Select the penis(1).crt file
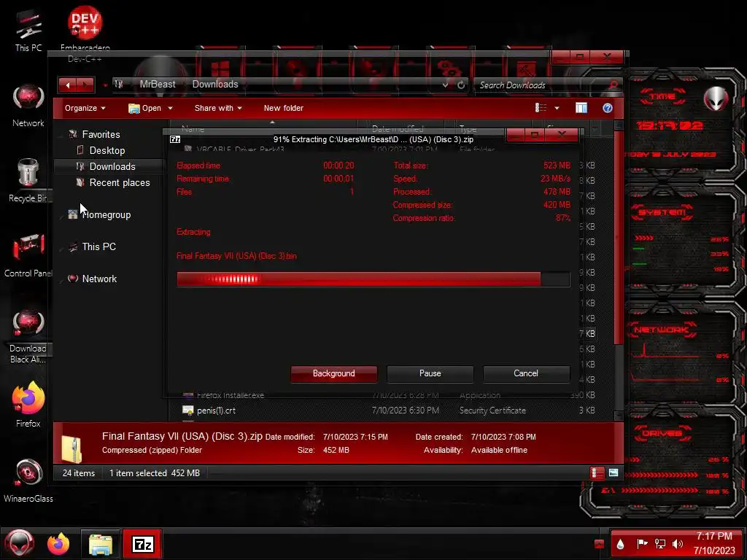This screenshot has width=747, height=560. 216,411
